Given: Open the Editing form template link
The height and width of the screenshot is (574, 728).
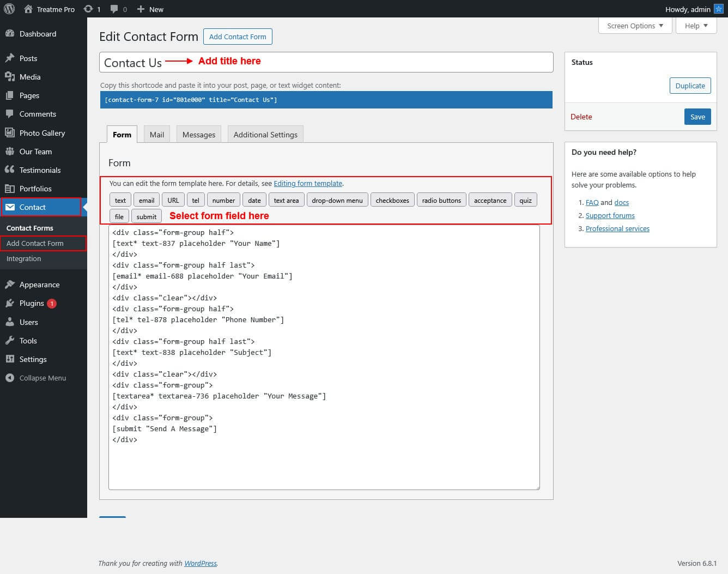Looking at the screenshot, I should 308,184.
